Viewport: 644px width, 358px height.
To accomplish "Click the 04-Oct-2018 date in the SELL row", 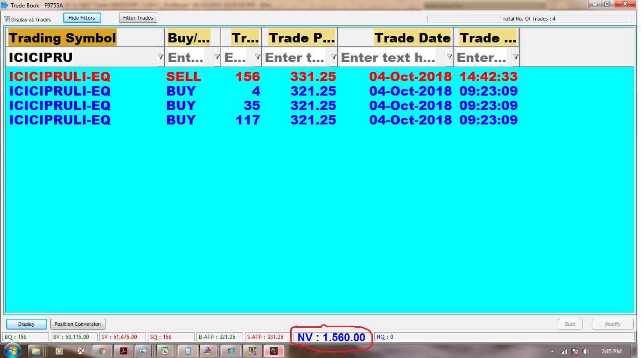I will (x=411, y=76).
